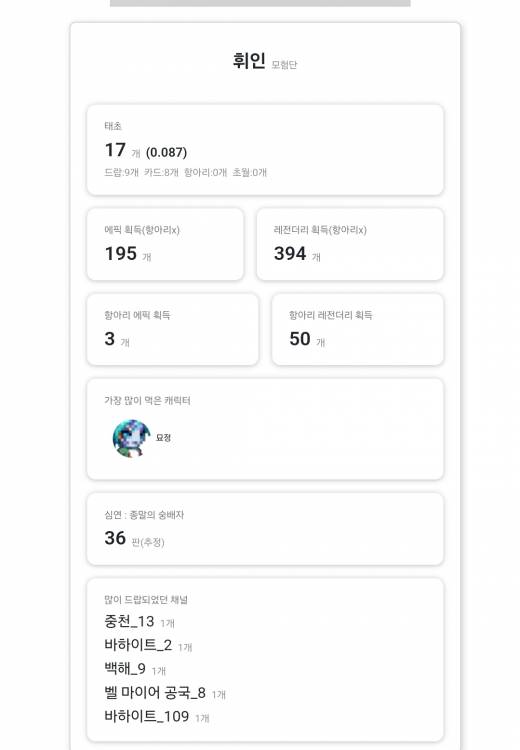Image resolution: width=520 pixels, height=750 pixels.
Task: Open the 태초 17개 stat card
Action: coord(265,150)
